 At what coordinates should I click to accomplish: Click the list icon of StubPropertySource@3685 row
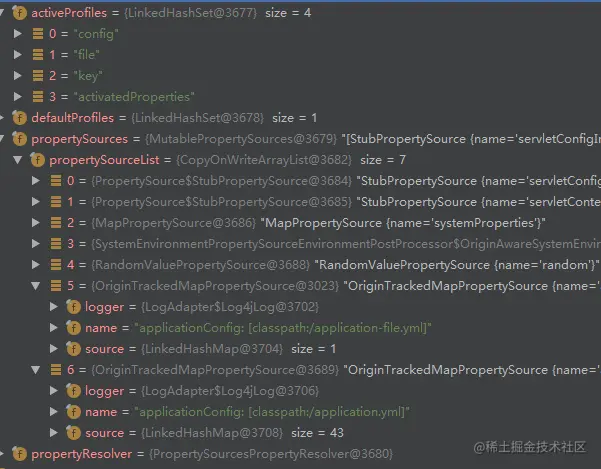point(56,202)
